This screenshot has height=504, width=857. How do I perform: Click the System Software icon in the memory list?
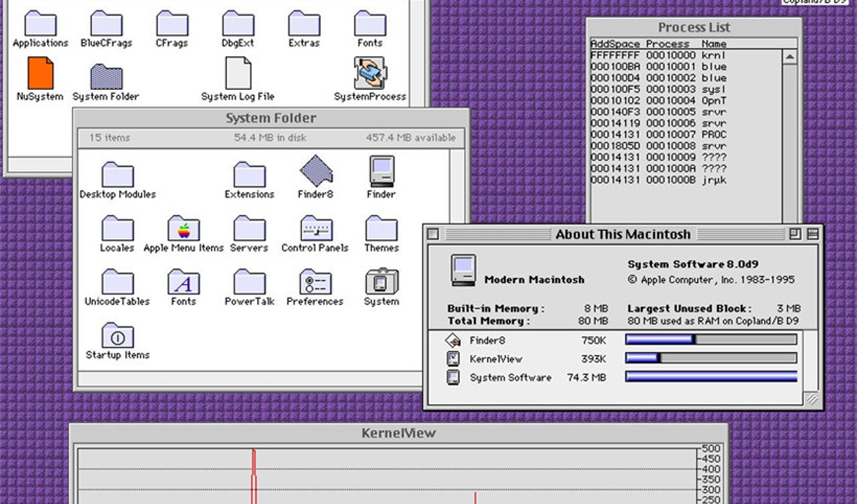[x=453, y=377]
